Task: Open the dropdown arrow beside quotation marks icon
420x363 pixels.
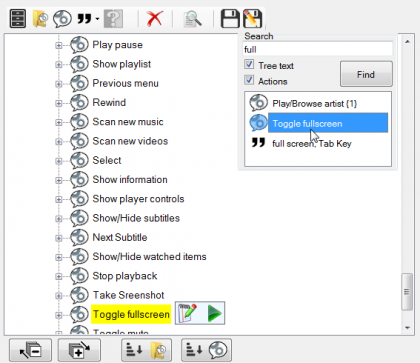Action: [97, 19]
